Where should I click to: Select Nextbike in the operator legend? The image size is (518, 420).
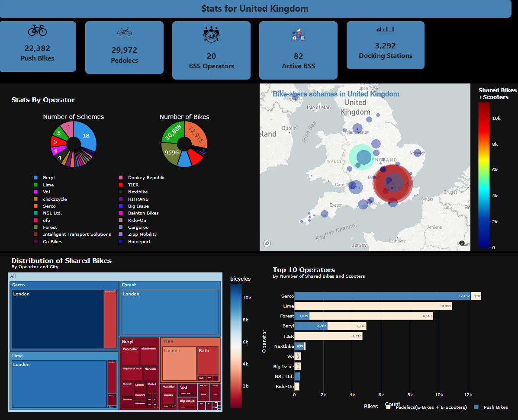133,192
